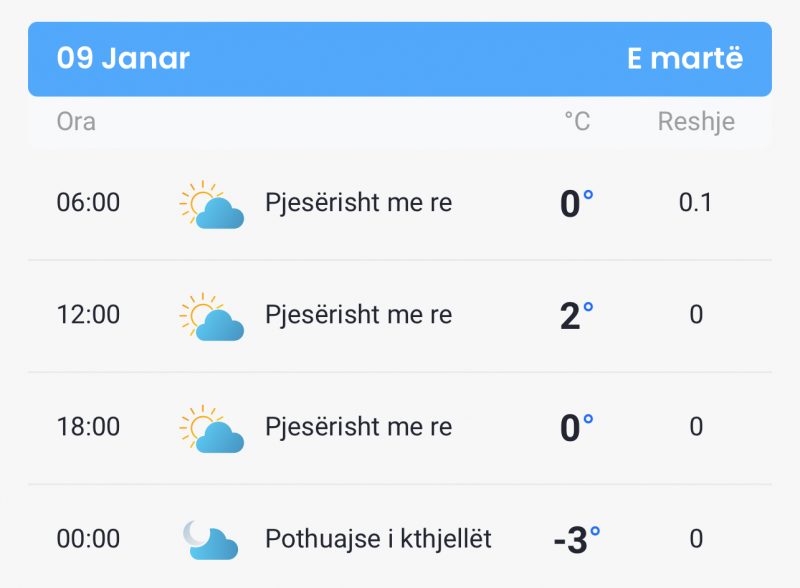Click the 0° temperature at 18:00
This screenshot has width=800, height=588.
577,428
